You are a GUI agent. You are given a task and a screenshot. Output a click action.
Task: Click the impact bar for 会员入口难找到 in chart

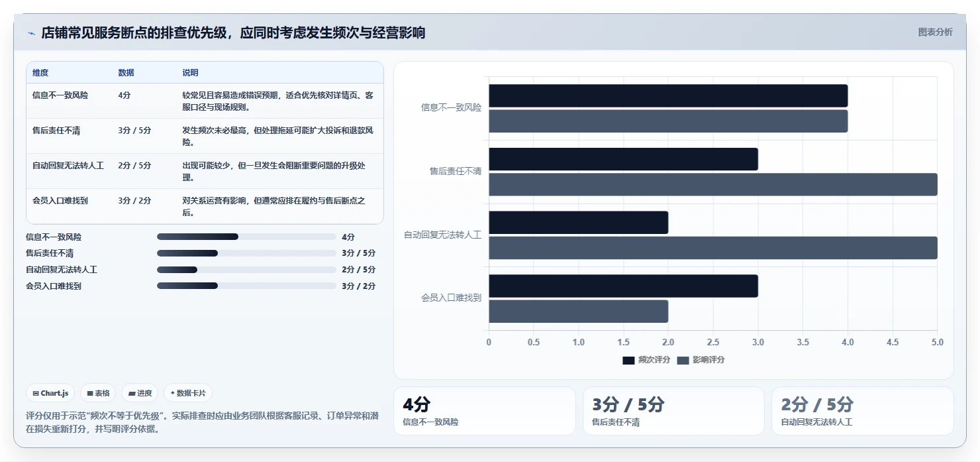(x=578, y=312)
